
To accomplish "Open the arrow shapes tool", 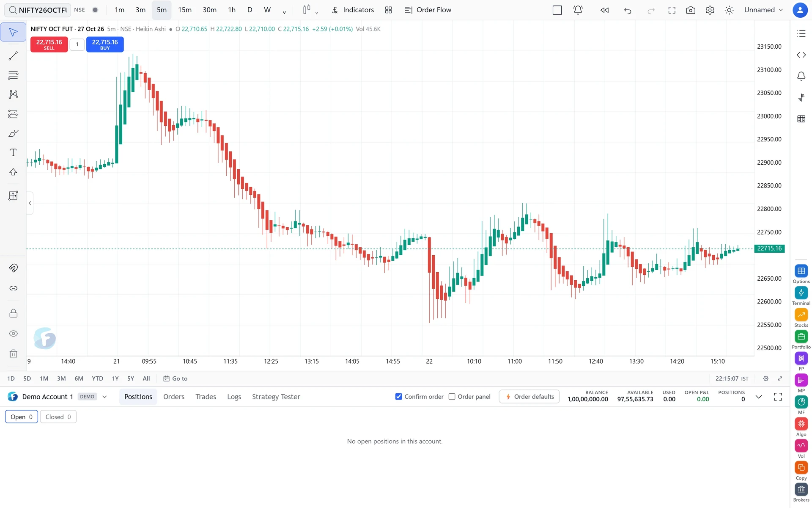I will point(13,172).
